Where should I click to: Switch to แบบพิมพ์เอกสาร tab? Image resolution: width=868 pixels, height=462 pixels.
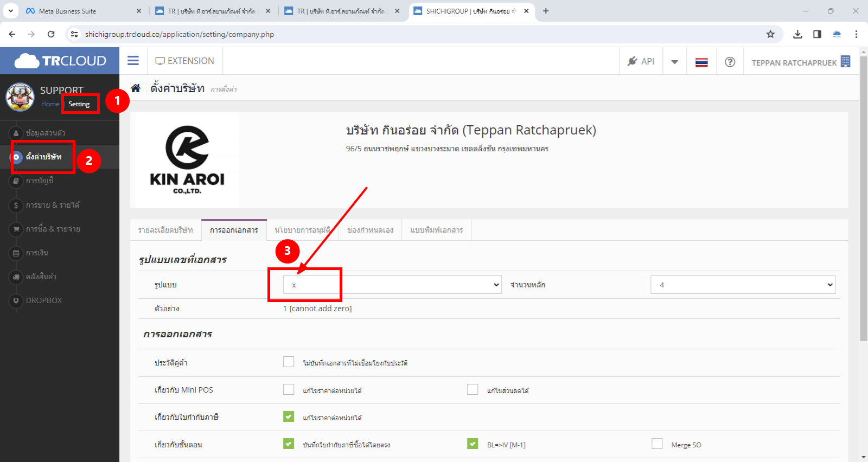(437, 230)
